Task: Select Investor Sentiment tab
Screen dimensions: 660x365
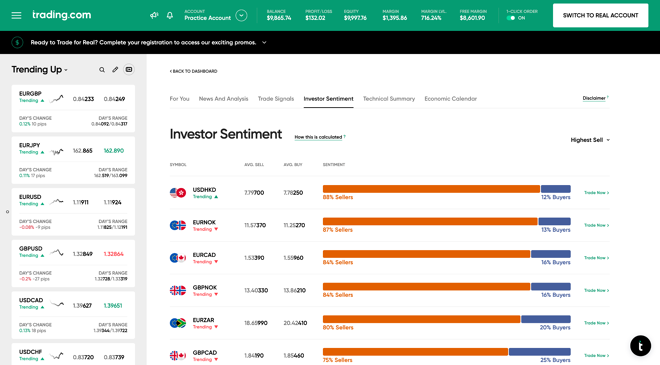Action: pyautogui.click(x=328, y=99)
